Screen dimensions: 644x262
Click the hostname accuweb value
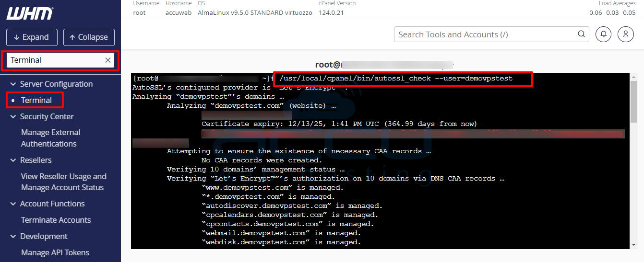pos(179,12)
